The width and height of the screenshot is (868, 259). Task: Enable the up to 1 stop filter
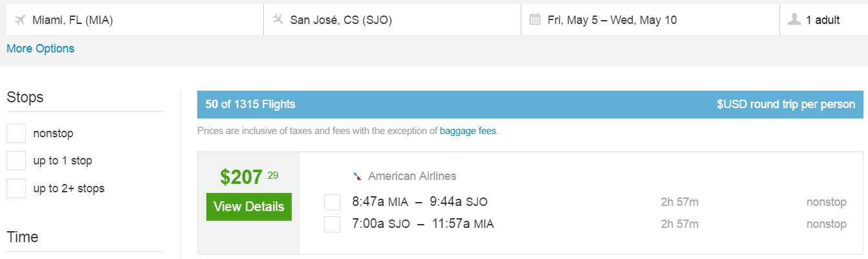pos(16,161)
